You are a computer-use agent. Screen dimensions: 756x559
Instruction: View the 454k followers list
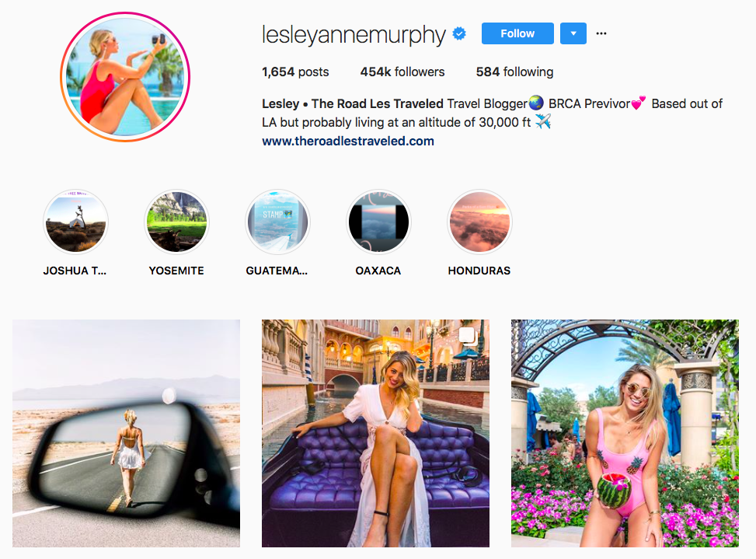point(402,72)
